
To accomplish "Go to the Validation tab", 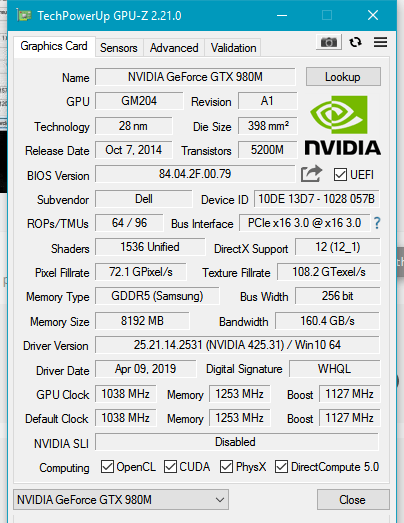I will [x=233, y=48].
